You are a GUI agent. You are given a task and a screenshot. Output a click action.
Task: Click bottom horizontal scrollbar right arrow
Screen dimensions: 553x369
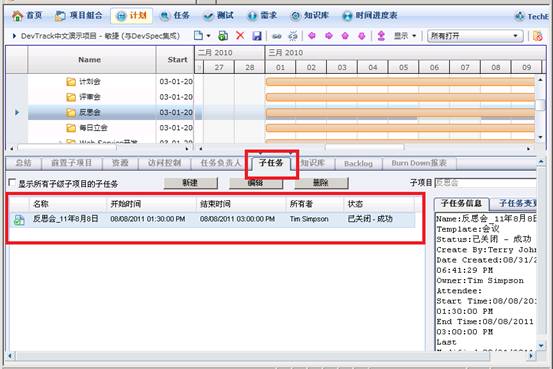[x=531, y=356]
